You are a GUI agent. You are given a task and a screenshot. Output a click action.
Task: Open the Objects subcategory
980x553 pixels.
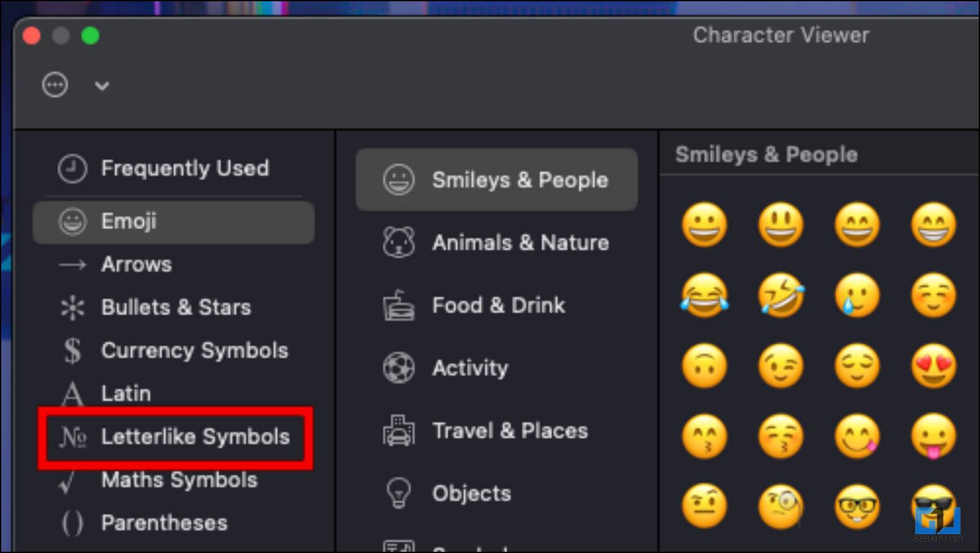pyautogui.click(x=497, y=493)
